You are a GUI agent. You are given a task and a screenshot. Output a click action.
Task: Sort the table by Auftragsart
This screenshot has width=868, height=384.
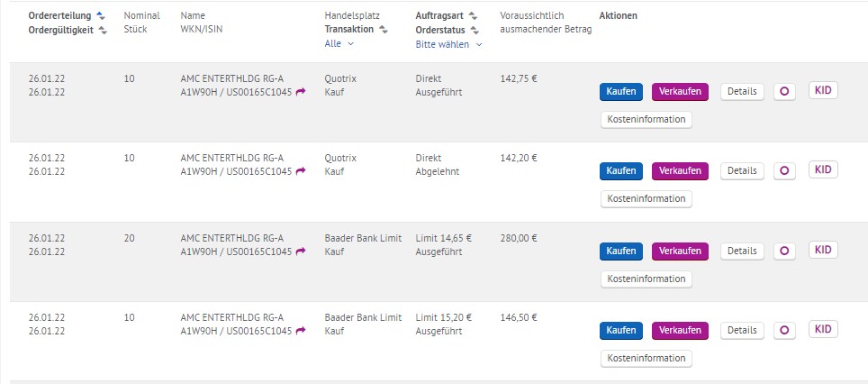(x=474, y=16)
